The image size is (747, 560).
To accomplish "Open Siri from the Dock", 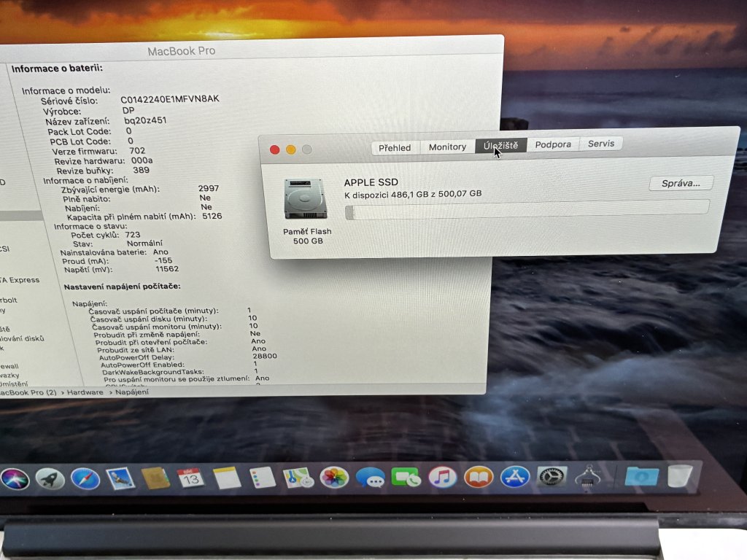I will click(x=15, y=479).
